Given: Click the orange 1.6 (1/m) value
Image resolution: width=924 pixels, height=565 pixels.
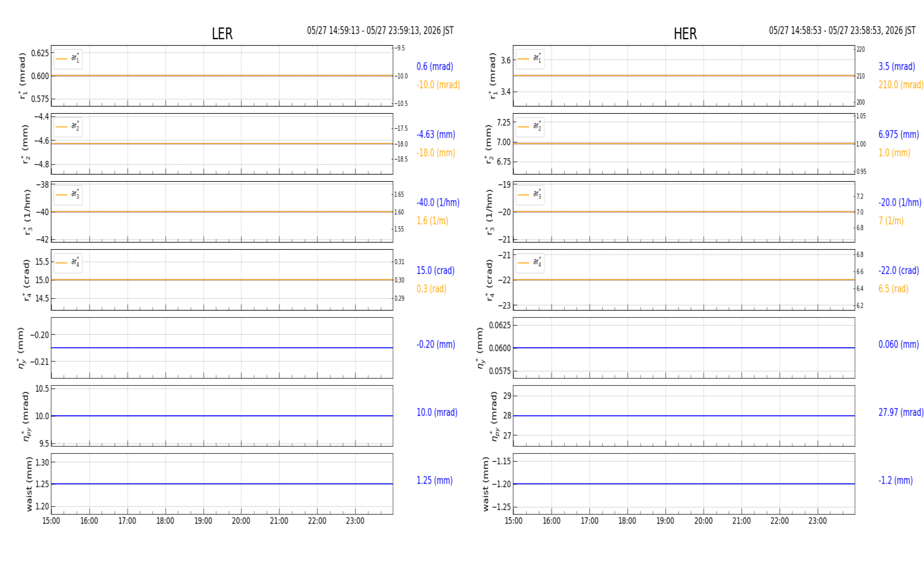Looking at the screenshot, I should 433,221.
